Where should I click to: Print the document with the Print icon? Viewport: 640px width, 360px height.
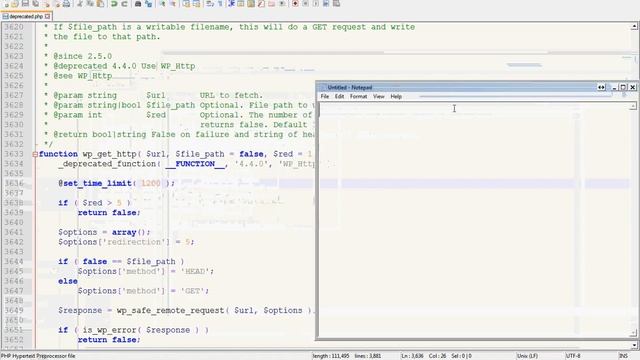tap(66, 4)
